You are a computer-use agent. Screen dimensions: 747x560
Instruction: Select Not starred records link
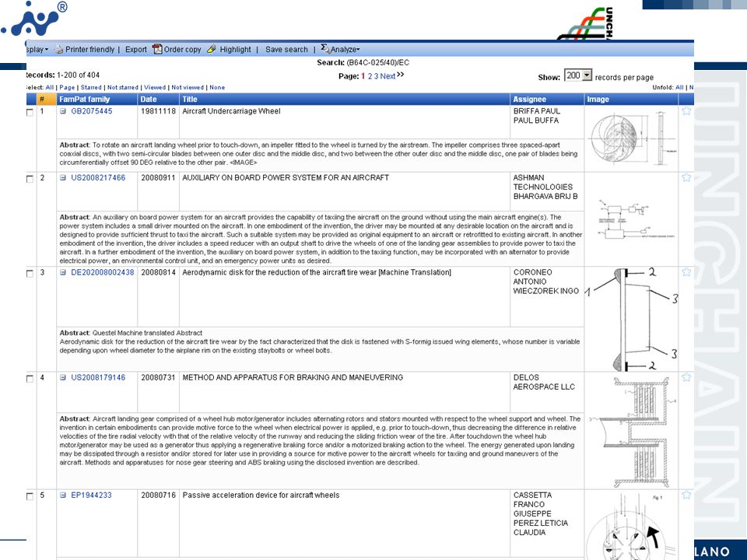(x=122, y=88)
